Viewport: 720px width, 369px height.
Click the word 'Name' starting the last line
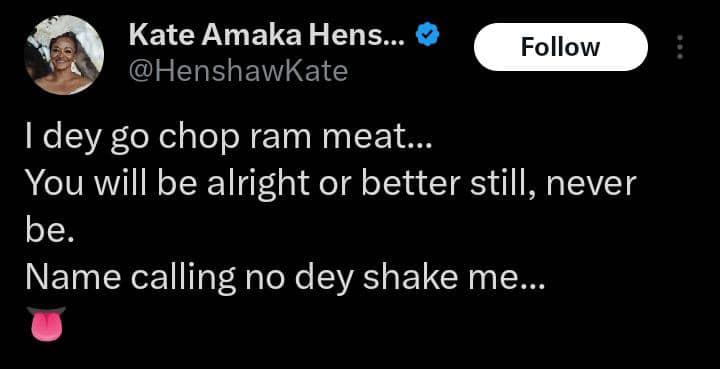(x=73, y=278)
